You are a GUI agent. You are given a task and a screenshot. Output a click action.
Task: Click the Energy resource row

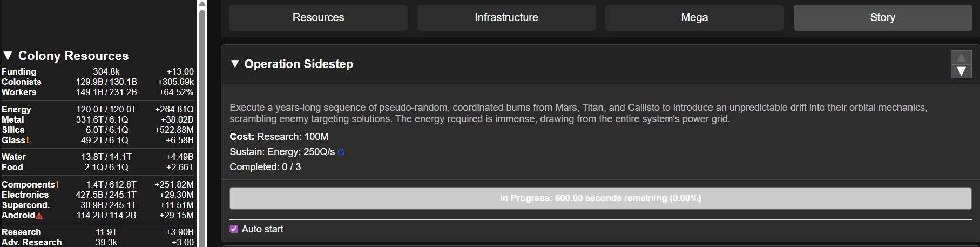(98, 109)
